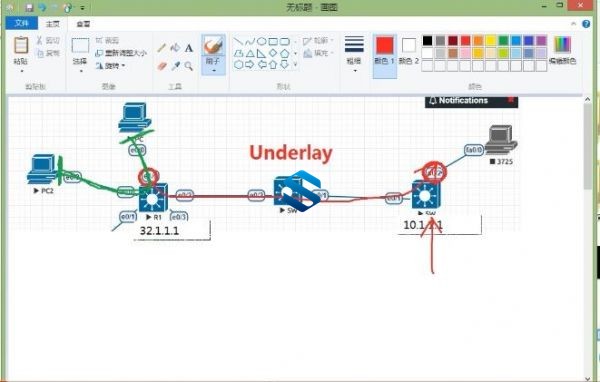Switch to the View ribbon tab
This screenshot has height=382, width=600.
tap(83, 24)
